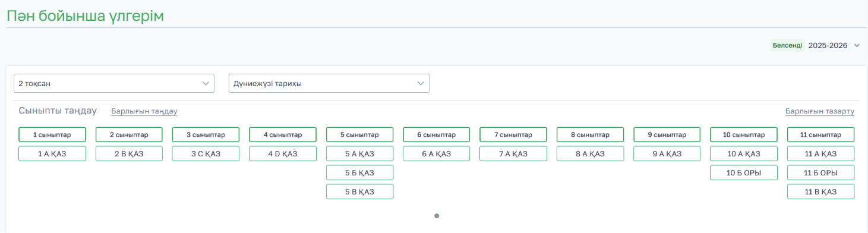
Task: Click the Белсенді status badge
Action: pyautogui.click(x=787, y=45)
